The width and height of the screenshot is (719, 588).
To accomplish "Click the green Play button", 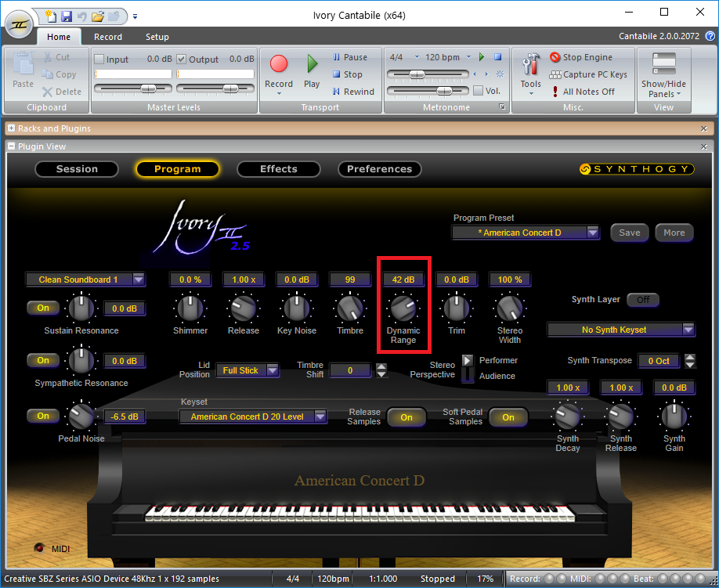I will coord(312,71).
